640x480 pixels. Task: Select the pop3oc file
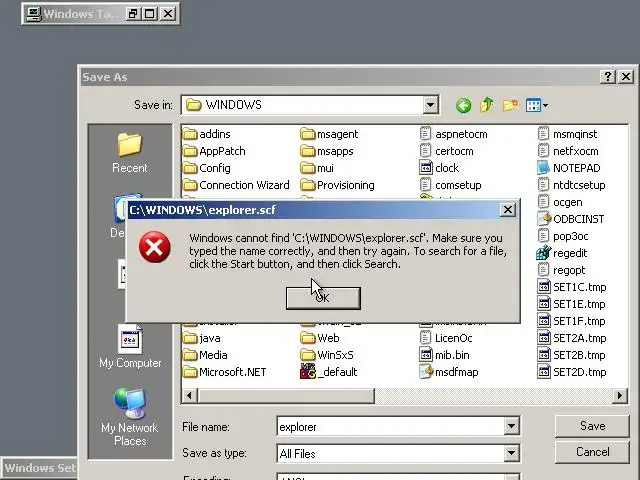pyautogui.click(x=563, y=236)
